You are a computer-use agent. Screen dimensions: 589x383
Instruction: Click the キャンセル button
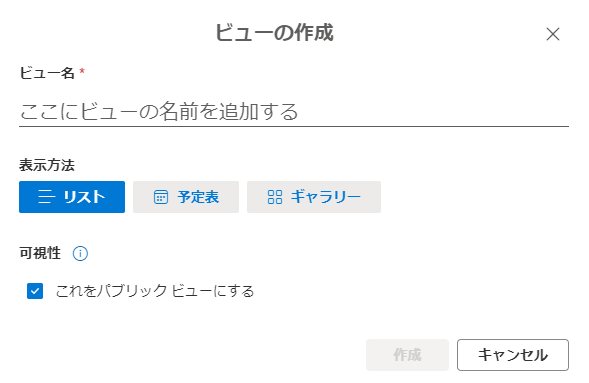513,355
